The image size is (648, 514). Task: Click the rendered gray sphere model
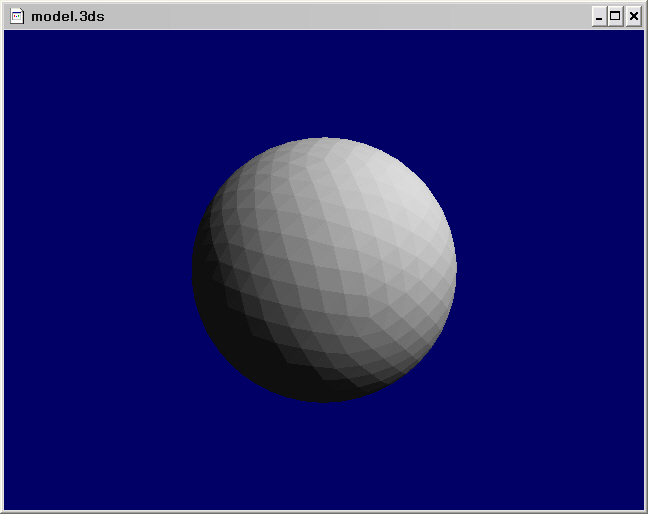coord(324,270)
